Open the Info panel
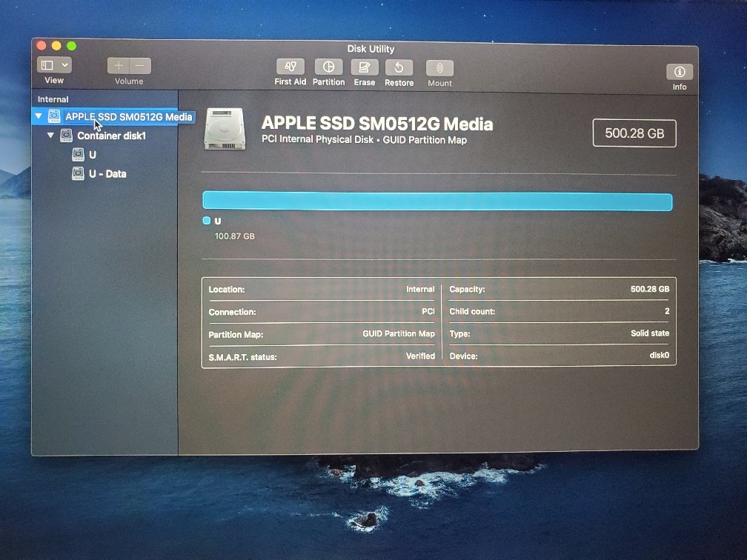Viewport: 747px width, 560px height. click(x=680, y=72)
